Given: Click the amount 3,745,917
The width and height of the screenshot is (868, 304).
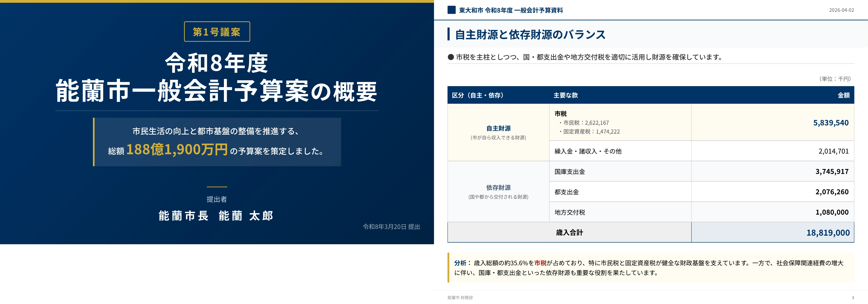Looking at the screenshot, I should (x=832, y=172).
